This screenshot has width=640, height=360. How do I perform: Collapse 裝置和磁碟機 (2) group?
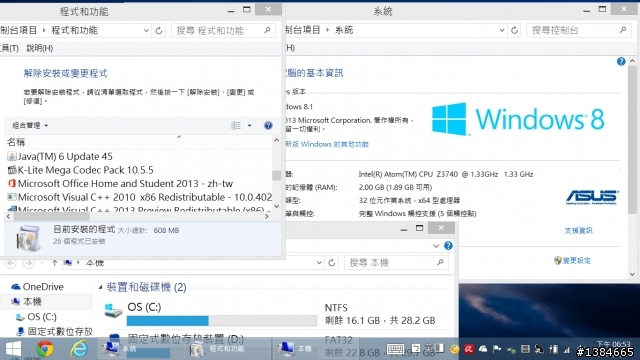point(100,287)
